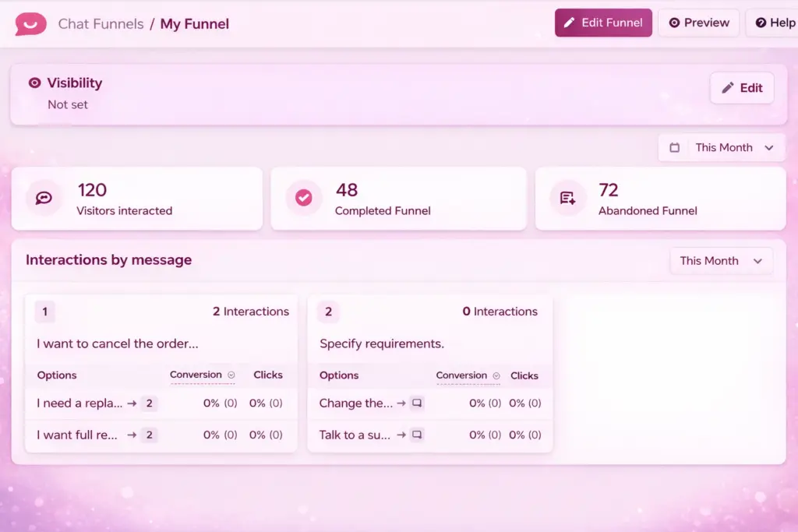Open the funnel Preview
798x532 pixels.
point(698,23)
